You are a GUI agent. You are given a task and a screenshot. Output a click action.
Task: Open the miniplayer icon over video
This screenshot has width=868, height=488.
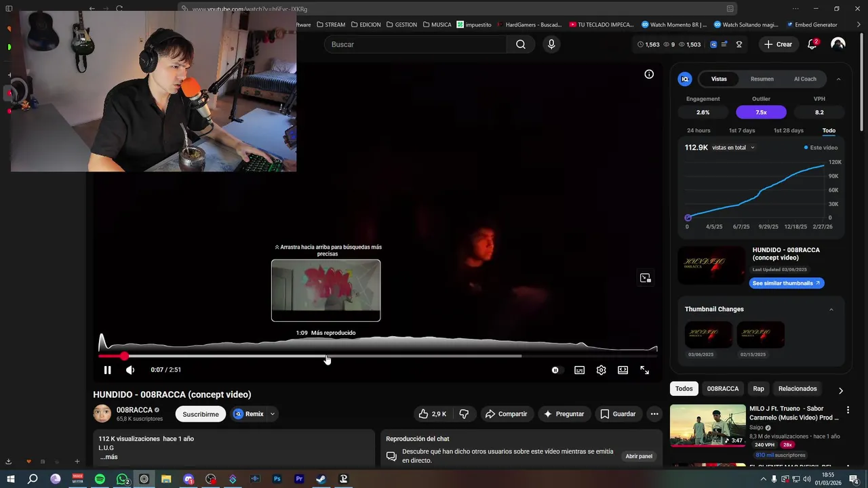pyautogui.click(x=645, y=278)
